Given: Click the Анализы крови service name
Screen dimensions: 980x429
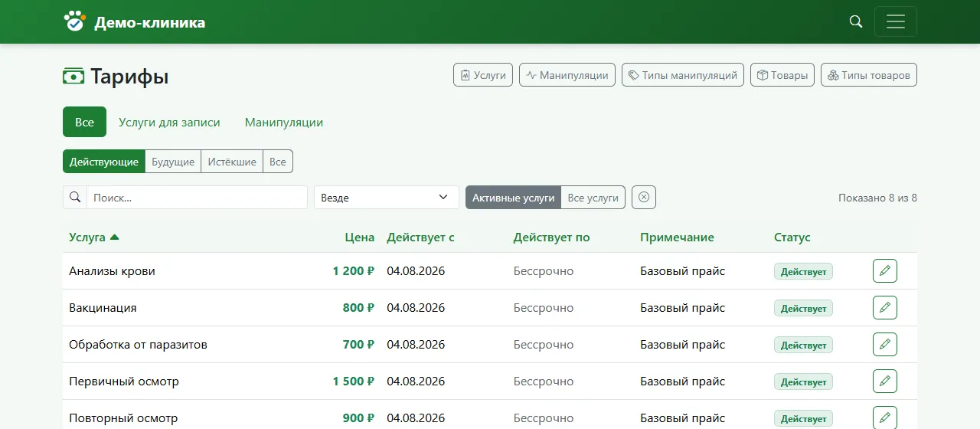Looking at the screenshot, I should click(112, 271).
